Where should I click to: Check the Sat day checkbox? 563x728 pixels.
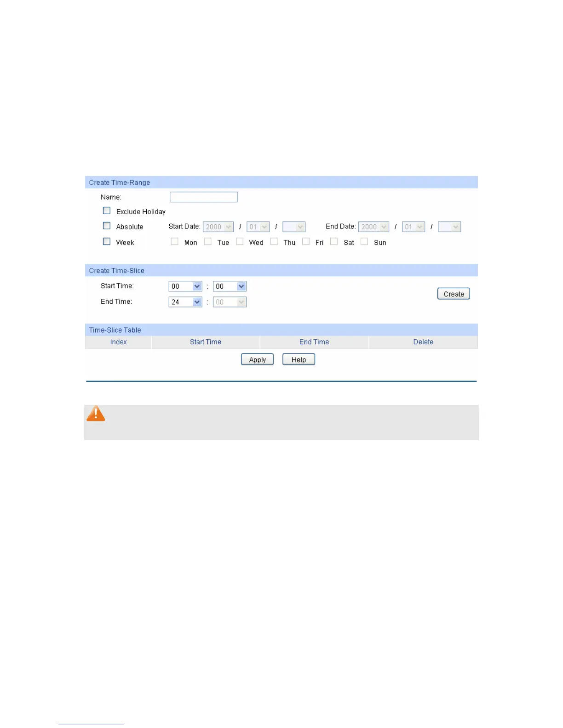click(334, 241)
